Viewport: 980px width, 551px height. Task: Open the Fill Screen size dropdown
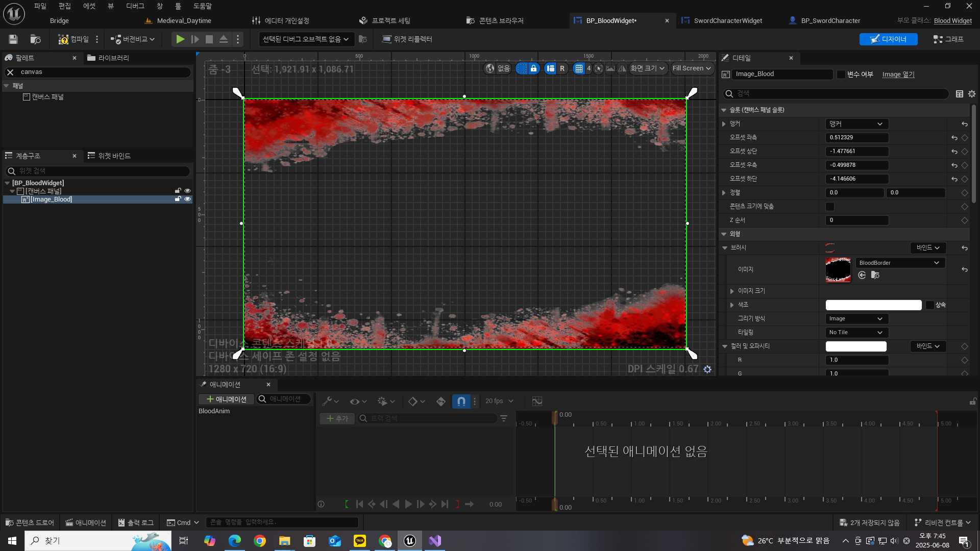pyautogui.click(x=692, y=68)
